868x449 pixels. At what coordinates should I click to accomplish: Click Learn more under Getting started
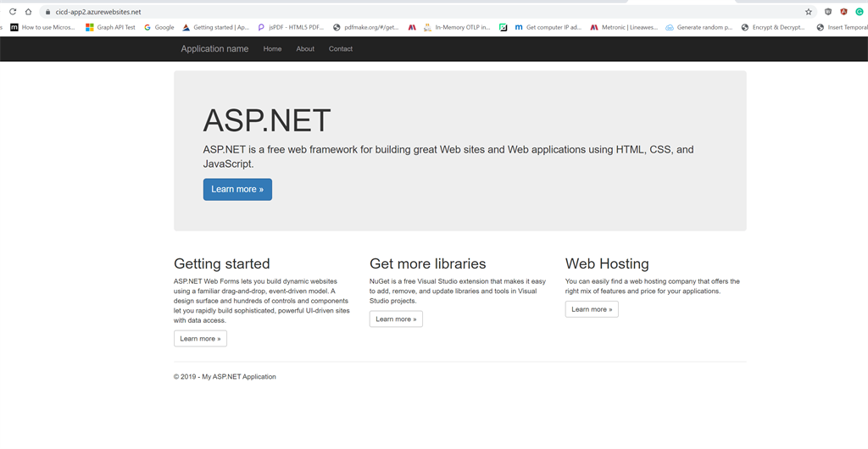click(200, 338)
